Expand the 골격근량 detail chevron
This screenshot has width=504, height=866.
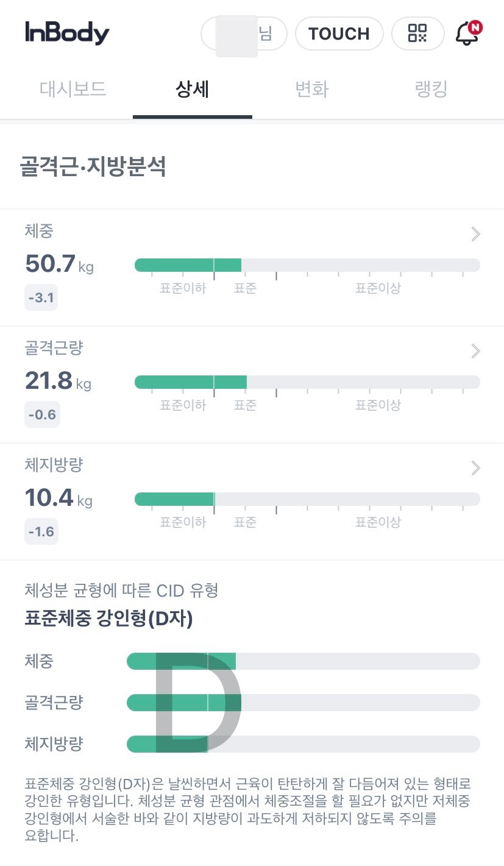(x=476, y=351)
